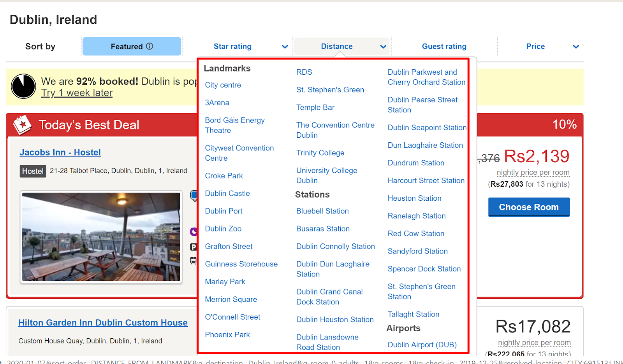Open the Guest rating dropdown

(444, 46)
